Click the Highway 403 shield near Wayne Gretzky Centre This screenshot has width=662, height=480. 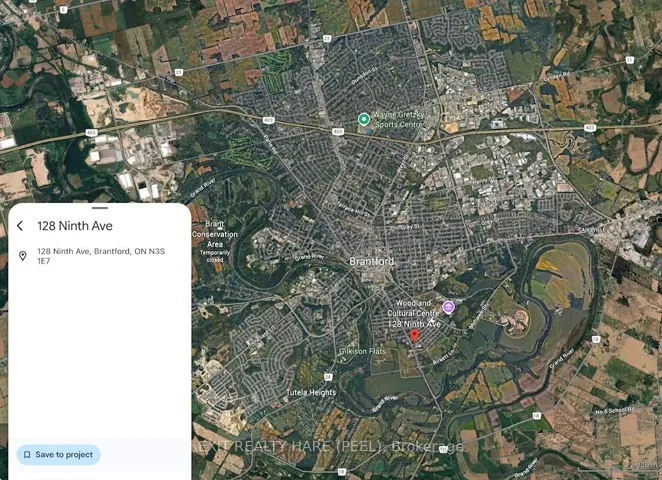(337, 132)
